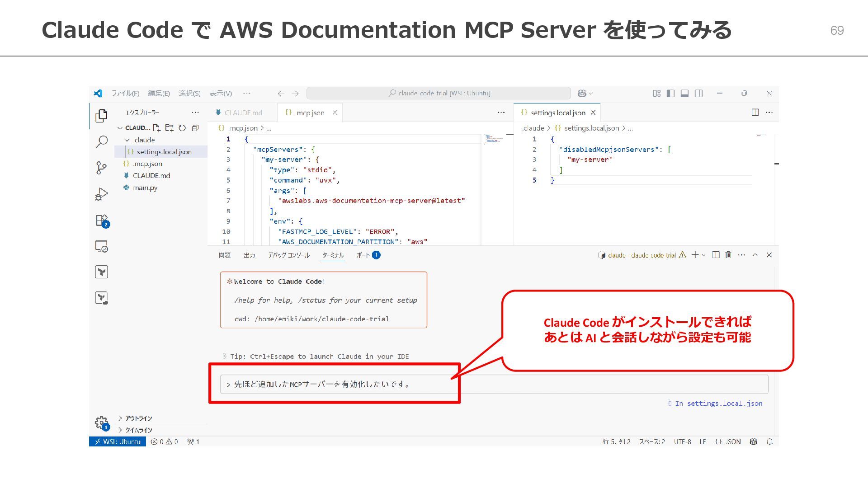Split the settings.local.json editor
The width and height of the screenshot is (868, 488).
(x=755, y=113)
